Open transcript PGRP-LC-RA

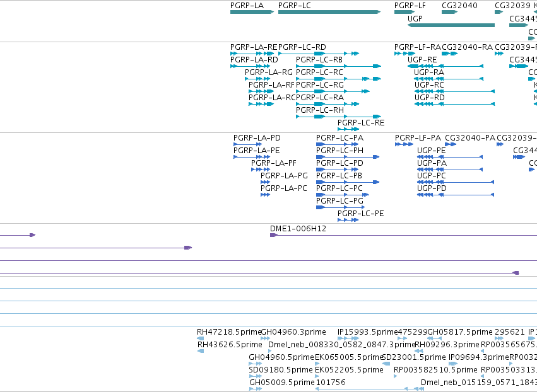320,98
